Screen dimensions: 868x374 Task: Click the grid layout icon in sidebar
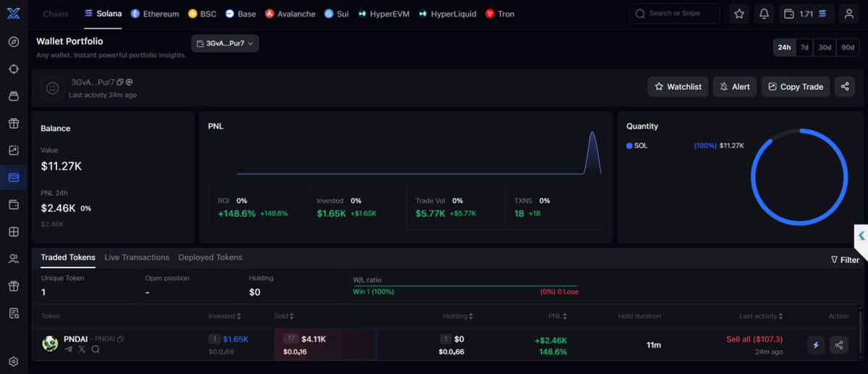coord(14,231)
